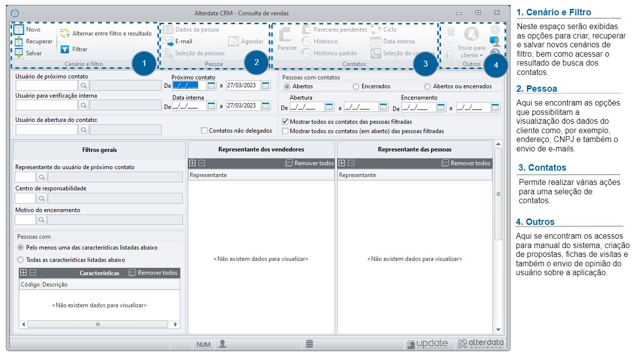Click the user icon in status bar
Viewport: 644px width, 361px height.
click(223, 344)
